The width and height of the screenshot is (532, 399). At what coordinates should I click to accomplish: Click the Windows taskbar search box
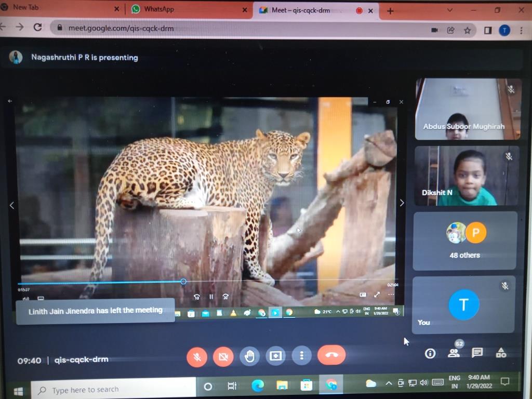pyautogui.click(x=114, y=389)
